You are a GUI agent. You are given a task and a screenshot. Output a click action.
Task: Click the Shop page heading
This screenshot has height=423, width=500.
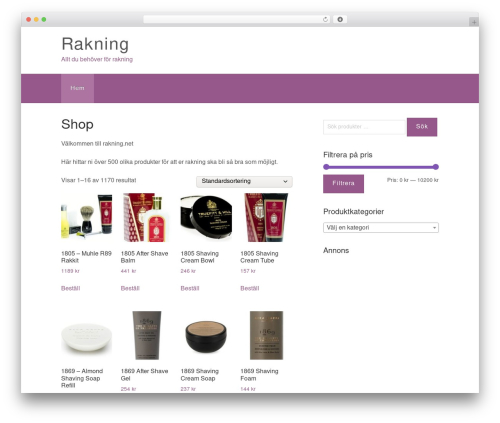77,125
